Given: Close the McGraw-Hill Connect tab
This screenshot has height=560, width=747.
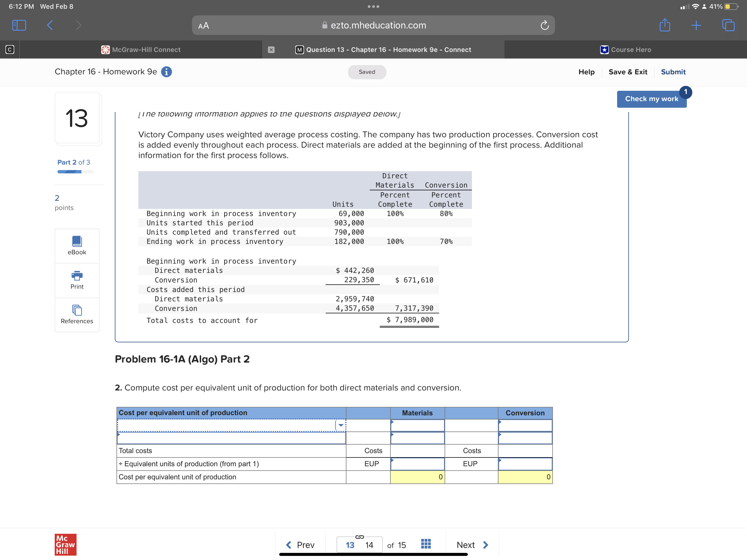Looking at the screenshot, I should coord(271,49).
